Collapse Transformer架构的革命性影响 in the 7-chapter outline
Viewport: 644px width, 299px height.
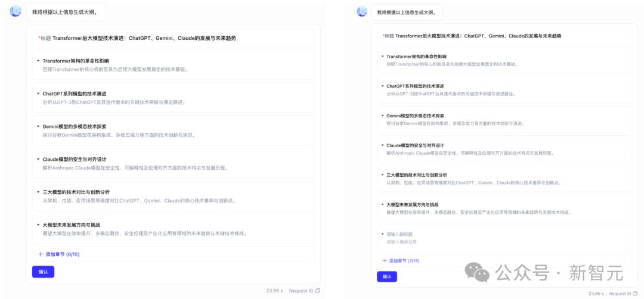[x=382, y=57]
